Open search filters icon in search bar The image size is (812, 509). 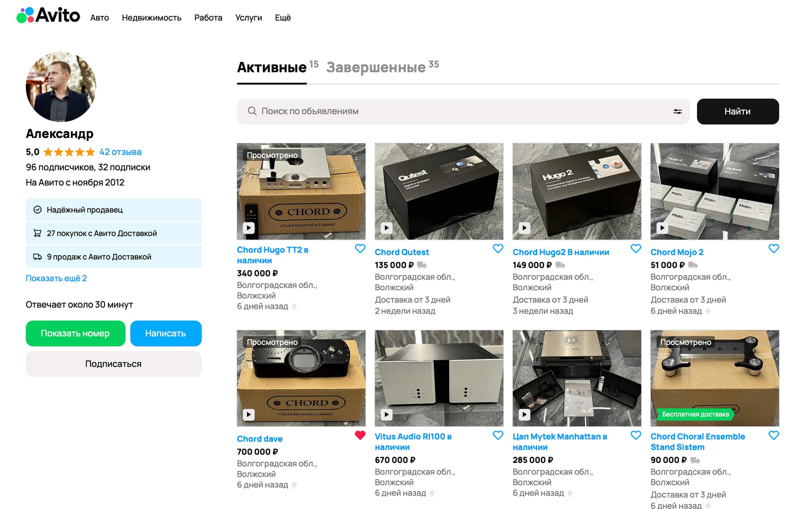pos(678,112)
